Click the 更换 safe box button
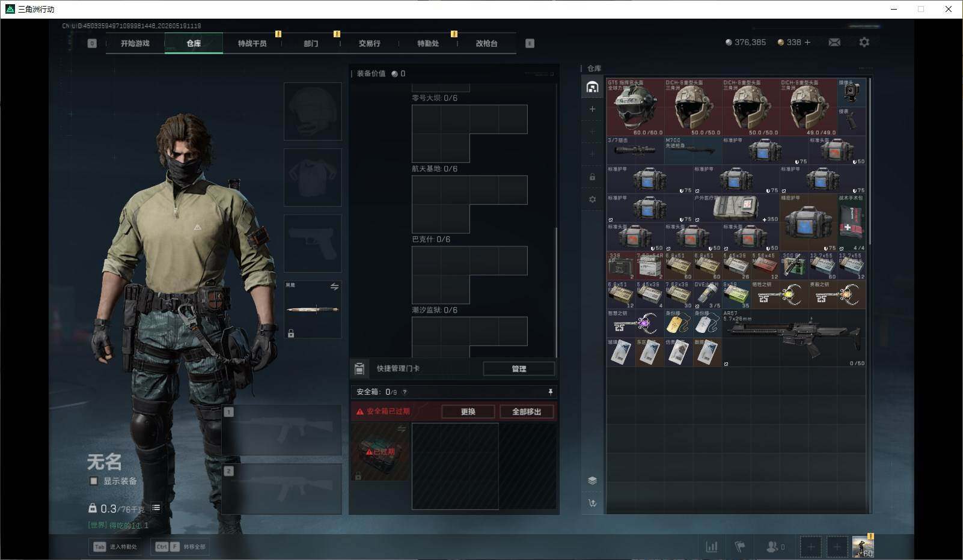This screenshot has width=963, height=560. click(x=468, y=412)
